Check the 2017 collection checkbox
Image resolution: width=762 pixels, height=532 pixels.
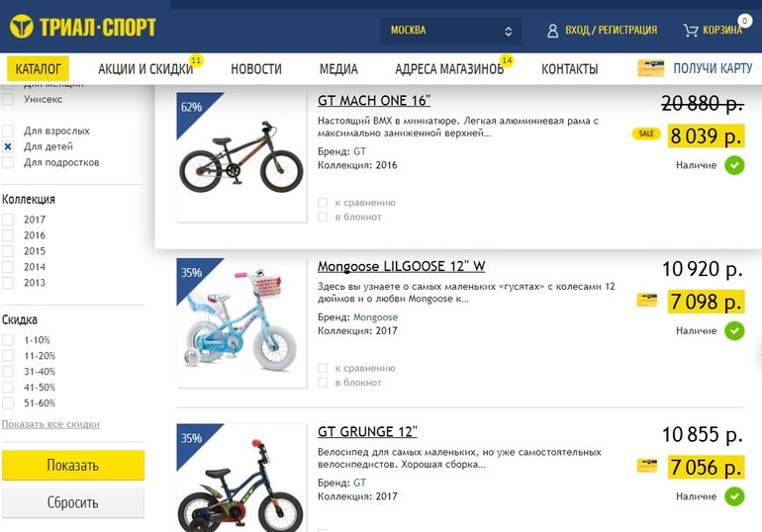tap(8, 220)
